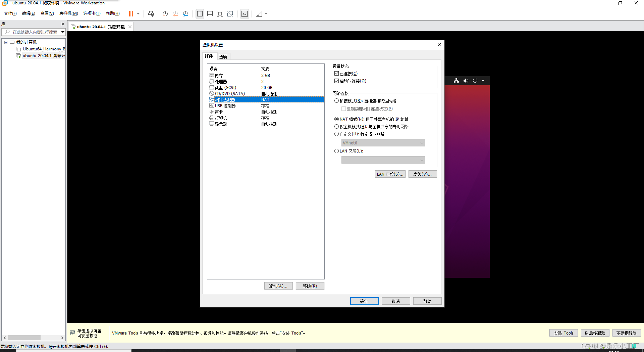
Task: Select the 网络适配器 device row
Action: click(x=266, y=100)
